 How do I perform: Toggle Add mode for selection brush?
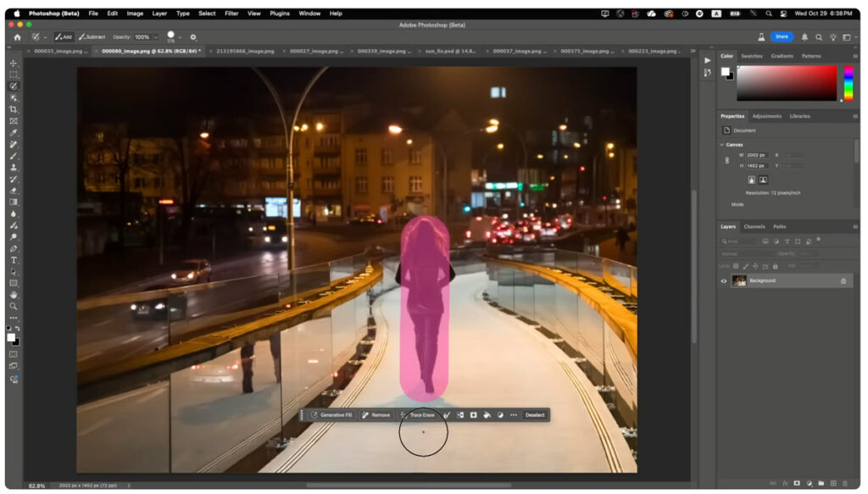pos(64,37)
